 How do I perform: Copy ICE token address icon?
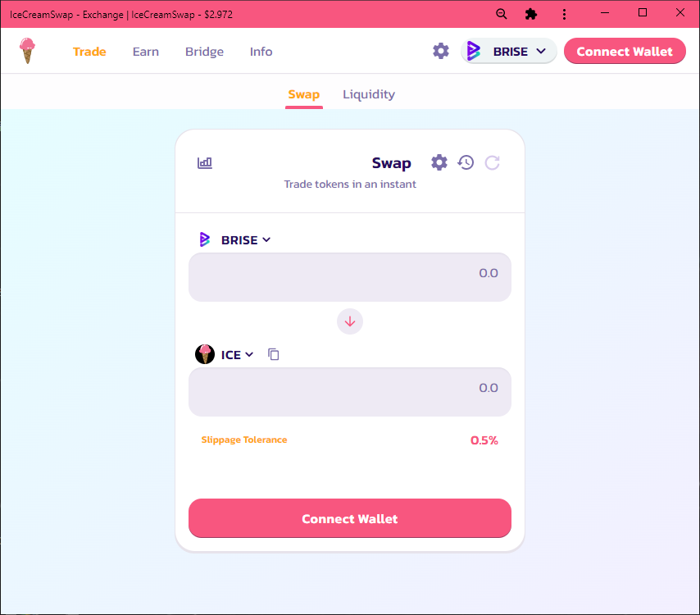tap(273, 354)
